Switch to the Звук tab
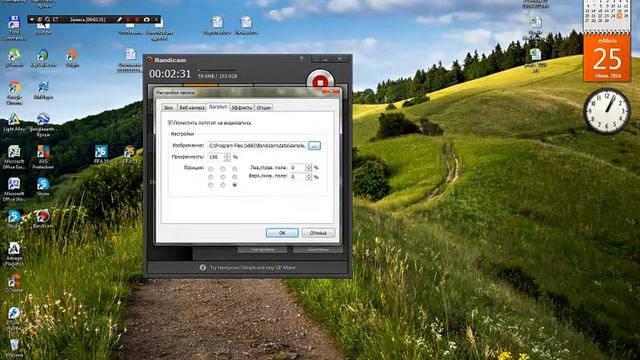Screen dimensions: 640x360 169,108
